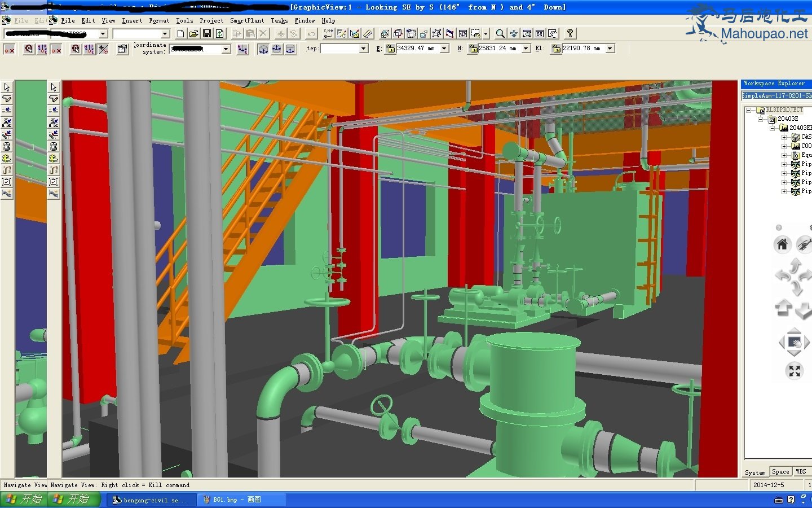Image resolution: width=812 pixels, height=508 pixels.
Task: Click the Open folder icon
Action: pyautogui.click(x=193, y=34)
